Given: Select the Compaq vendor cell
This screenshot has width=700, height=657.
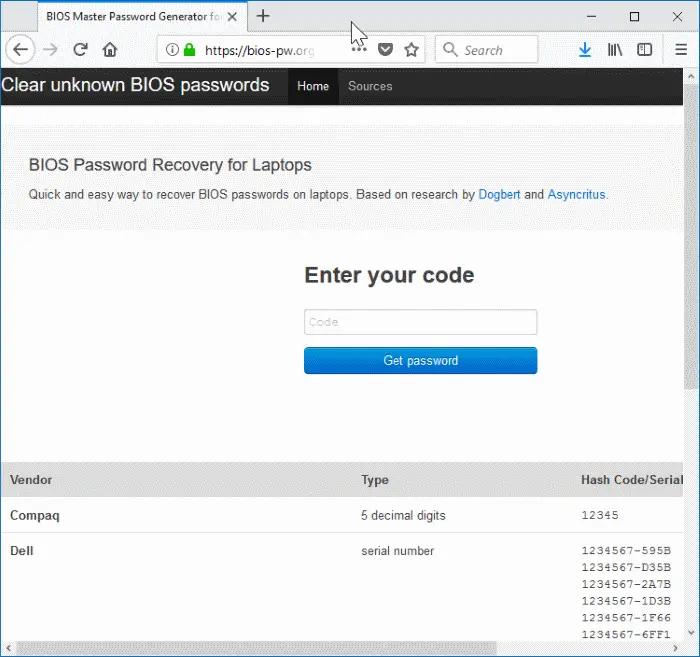Looking at the screenshot, I should pos(35,516).
